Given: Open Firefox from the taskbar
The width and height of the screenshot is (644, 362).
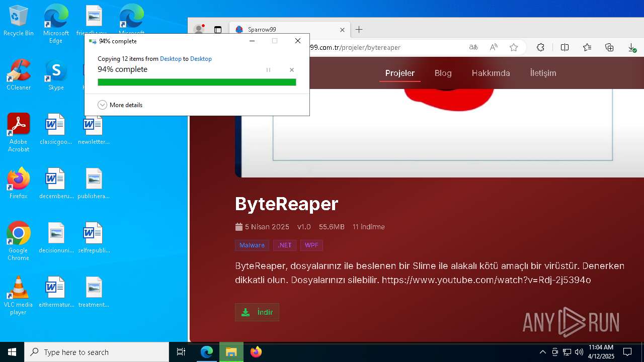Looking at the screenshot, I should (256, 352).
